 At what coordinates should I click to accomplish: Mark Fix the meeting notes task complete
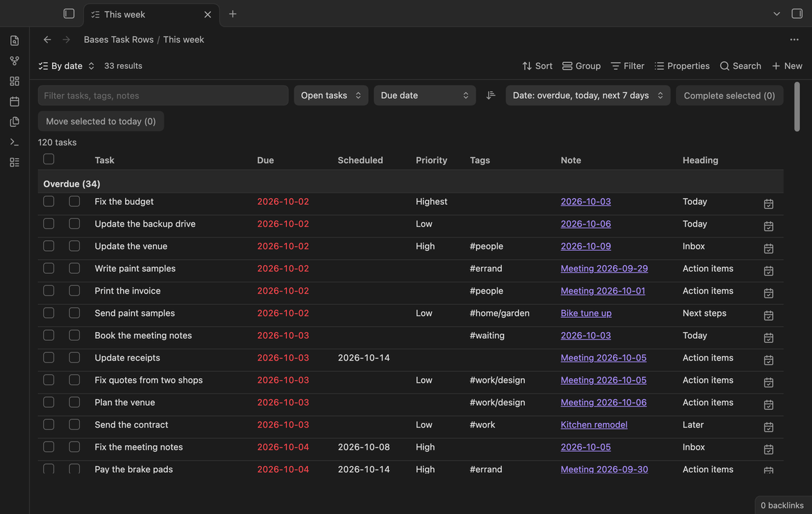[74, 446]
